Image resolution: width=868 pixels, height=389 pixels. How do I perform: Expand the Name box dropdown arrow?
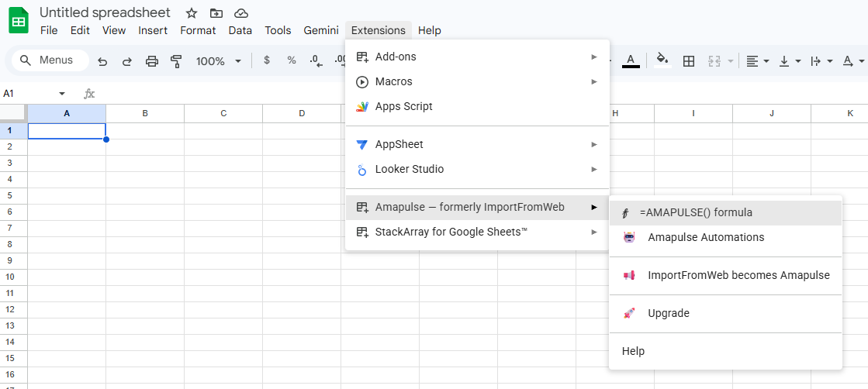62,94
